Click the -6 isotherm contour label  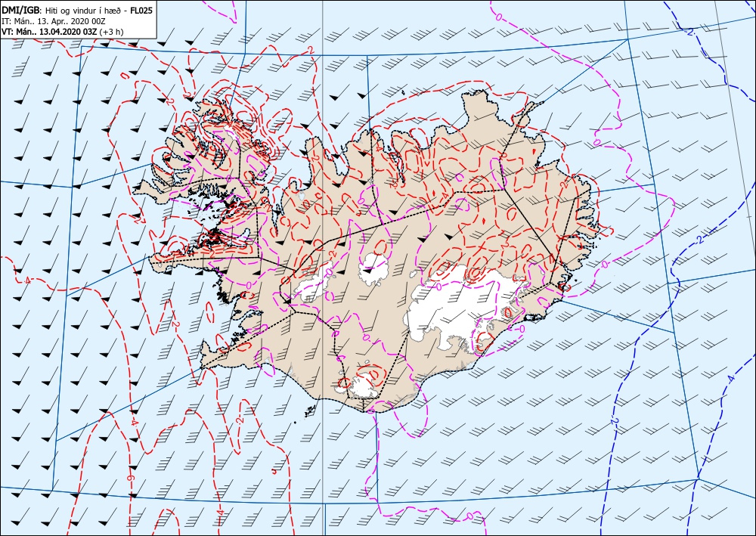[130, 479]
